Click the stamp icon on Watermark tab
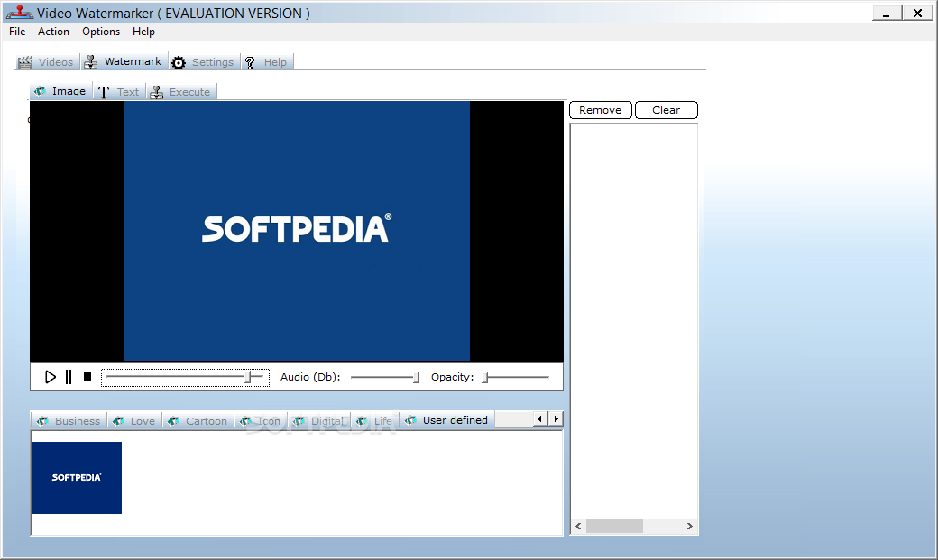938x560 pixels. [x=91, y=61]
